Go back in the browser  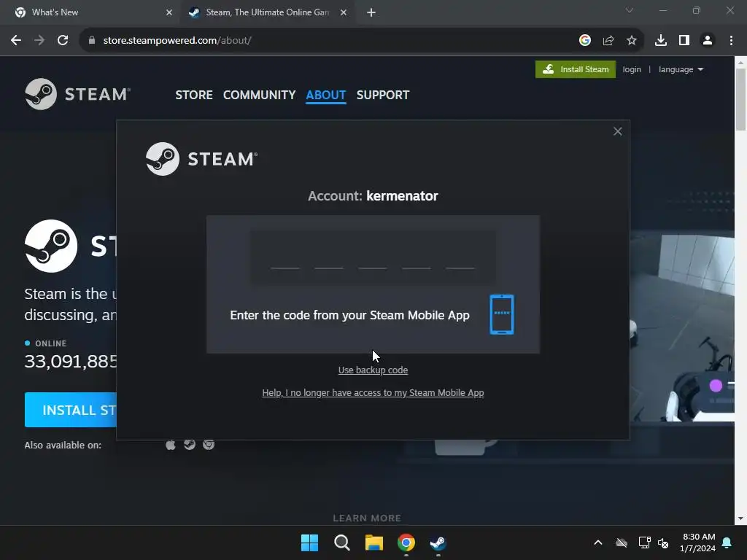coord(16,41)
